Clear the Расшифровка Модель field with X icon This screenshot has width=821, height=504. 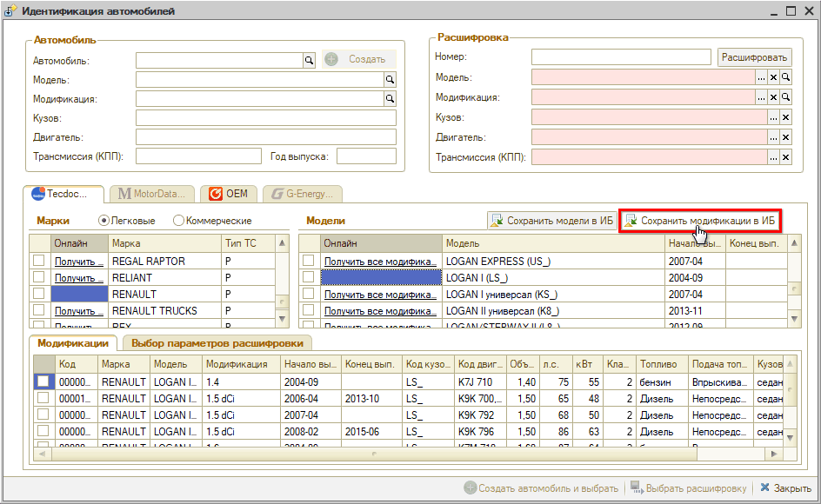click(x=773, y=78)
